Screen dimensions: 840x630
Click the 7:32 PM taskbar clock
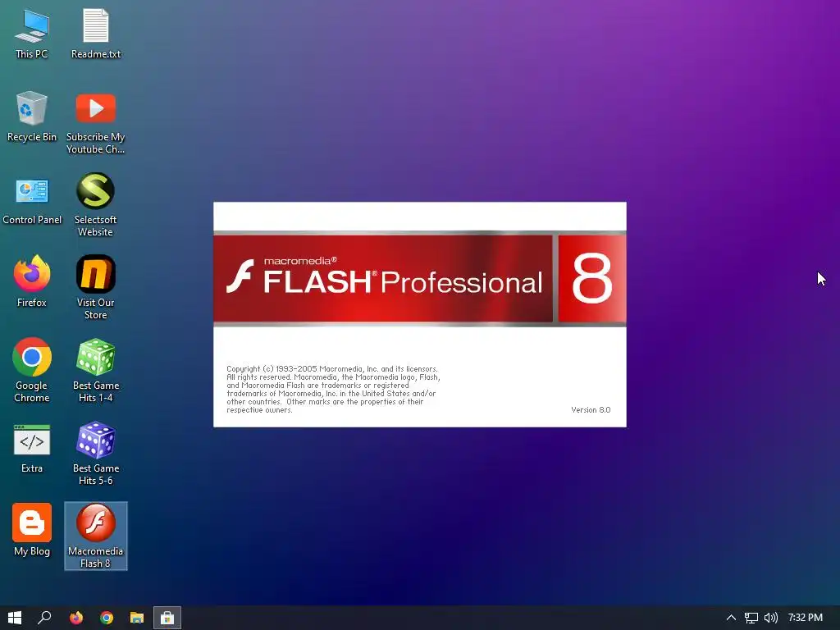tap(806, 618)
